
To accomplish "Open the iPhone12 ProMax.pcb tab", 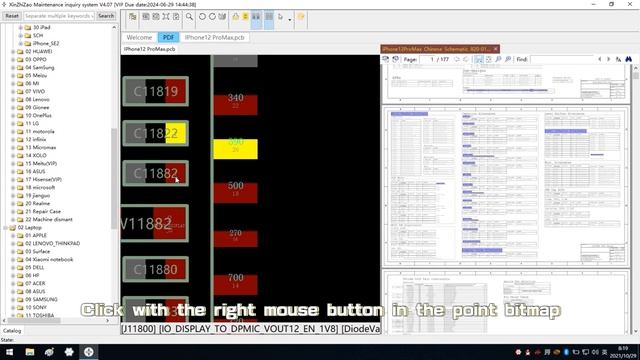I will click(x=215, y=37).
